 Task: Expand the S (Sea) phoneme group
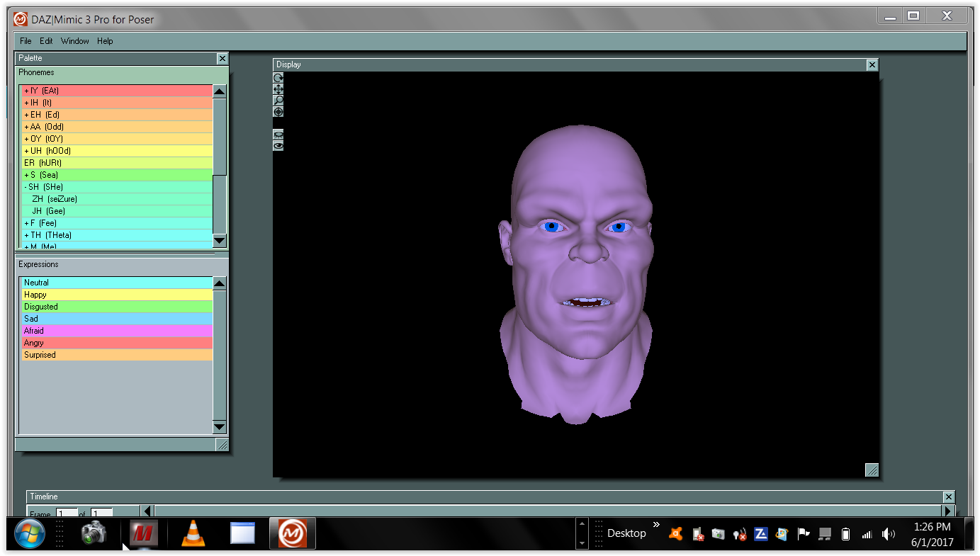tap(26, 175)
